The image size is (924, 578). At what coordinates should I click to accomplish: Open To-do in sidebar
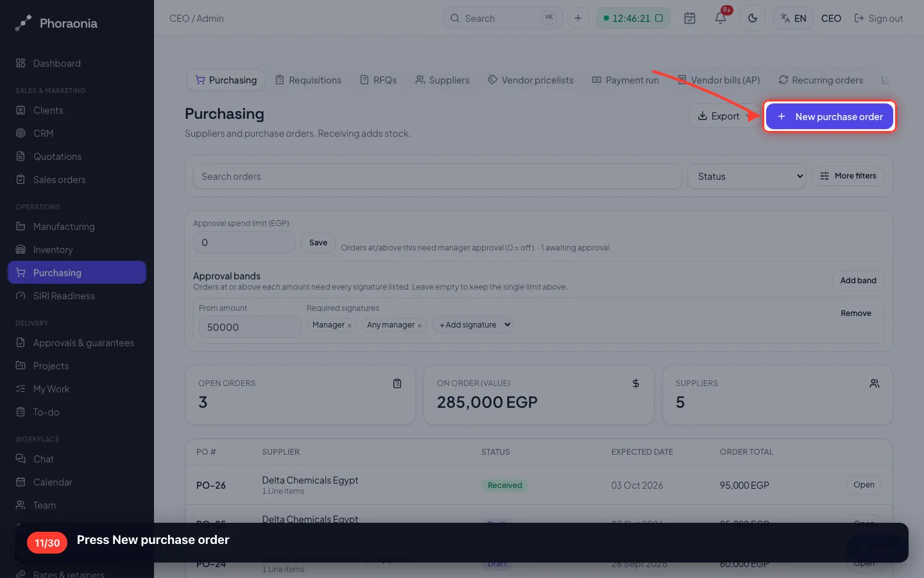[x=77, y=412]
